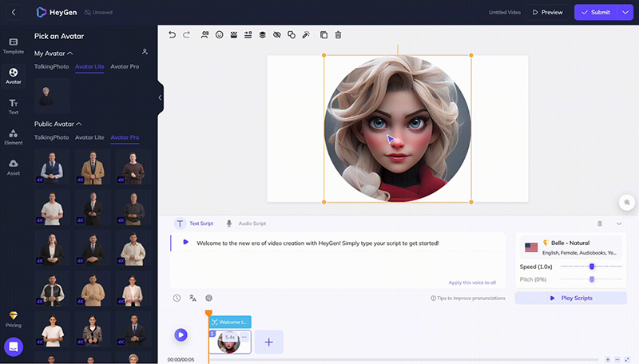Viewport: 639px width, 364px height.
Task: Toggle visibility with the crossed-eye icon
Action: coord(276,35)
